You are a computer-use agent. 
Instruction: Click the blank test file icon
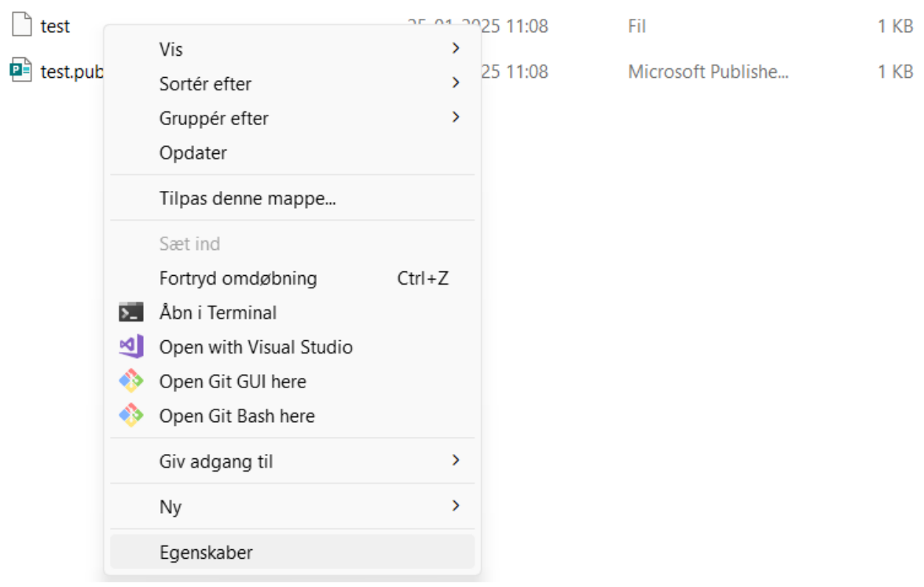click(20, 25)
